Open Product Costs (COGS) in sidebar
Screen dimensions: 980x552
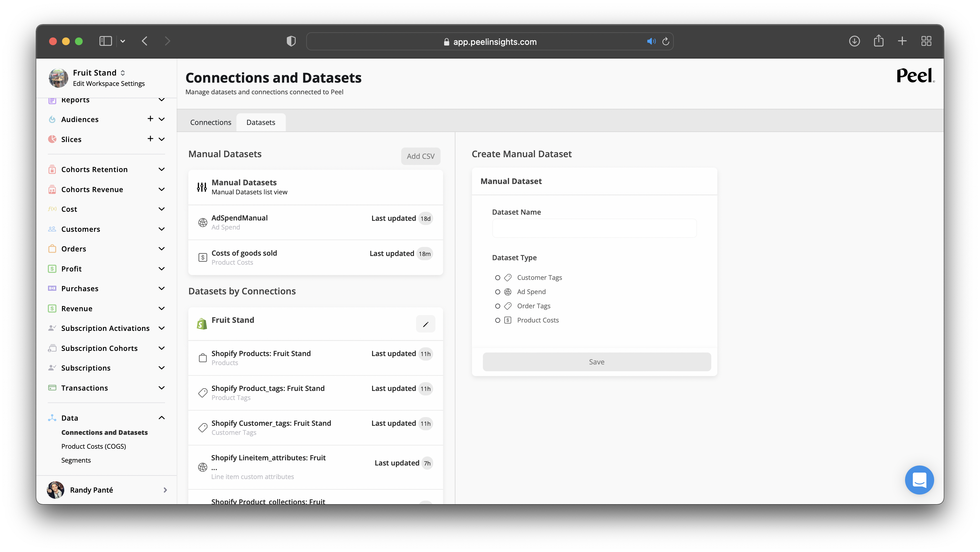(x=94, y=446)
